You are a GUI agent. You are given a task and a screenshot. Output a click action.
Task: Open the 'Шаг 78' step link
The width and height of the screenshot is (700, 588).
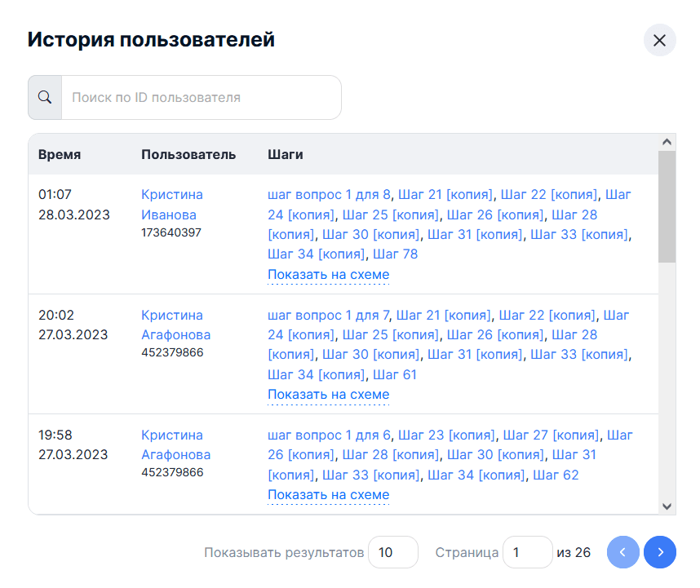(396, 254)
